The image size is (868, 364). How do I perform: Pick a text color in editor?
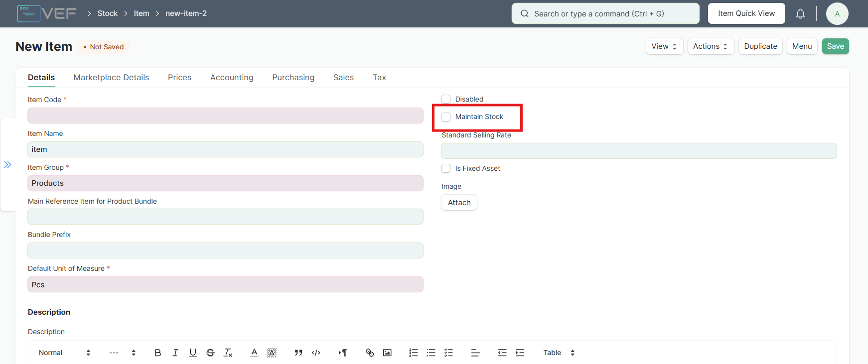[254, 353]
